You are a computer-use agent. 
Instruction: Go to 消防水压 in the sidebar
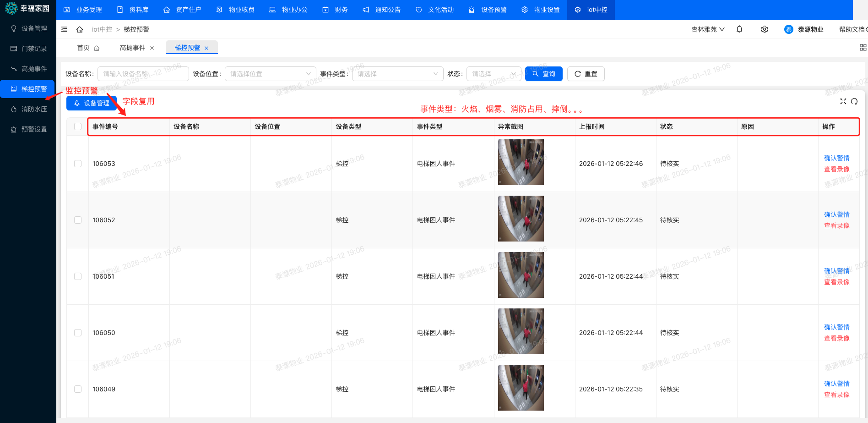pos(34,109)
